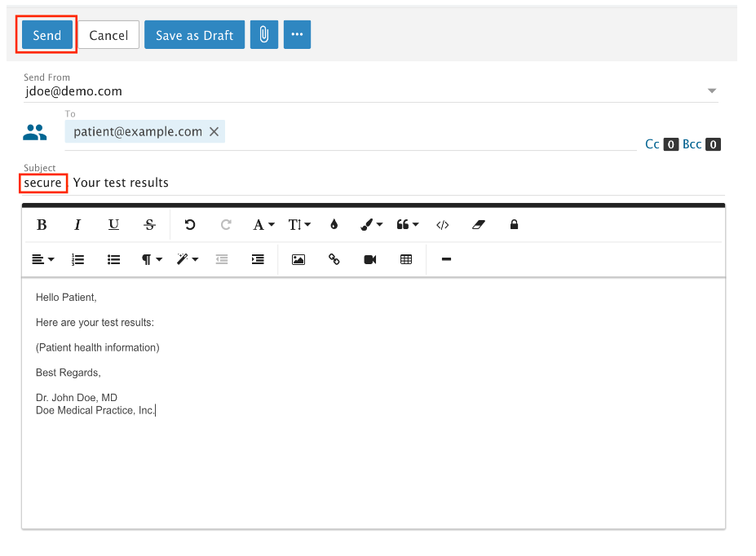Insert a hyperlink
This screenshot has height=556, width=756.
click(x=334, y=259)
